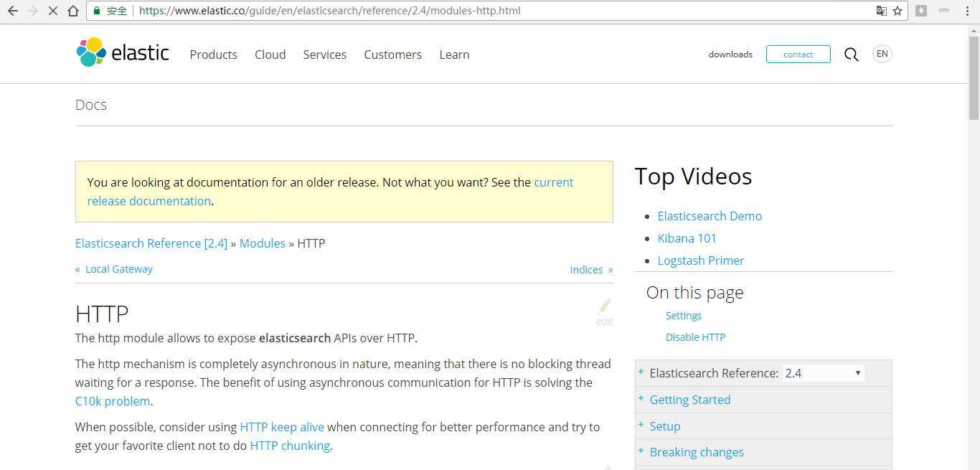980x470 pixels.
Task: Open the Modules breadcrumb link
Action: pos(263,243)
